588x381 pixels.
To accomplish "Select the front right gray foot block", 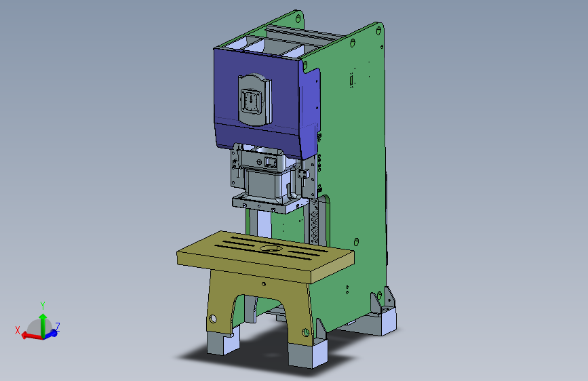I will (x=307, y=353).
